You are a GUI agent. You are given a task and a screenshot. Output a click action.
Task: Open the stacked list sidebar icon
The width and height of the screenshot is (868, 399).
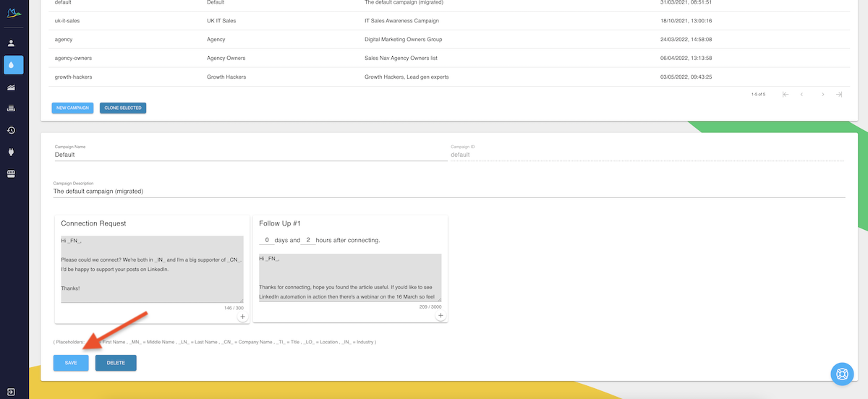click(12, 108)
